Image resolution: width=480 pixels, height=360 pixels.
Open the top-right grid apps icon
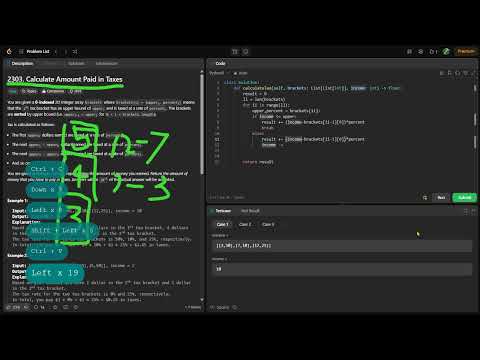(409, 52)
